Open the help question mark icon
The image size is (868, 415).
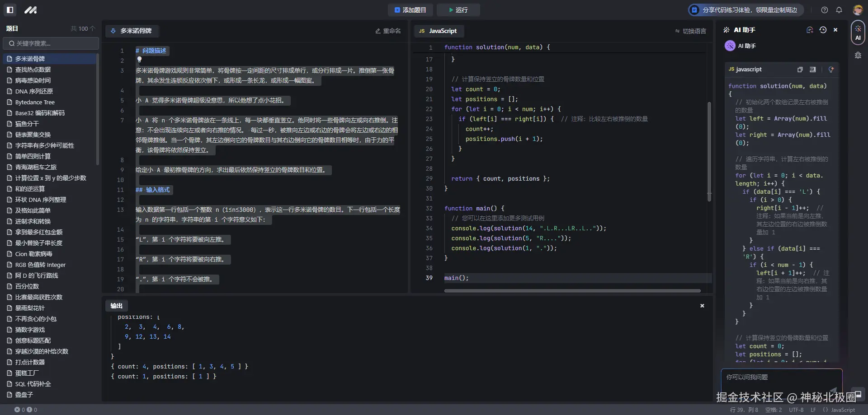(825, 10)
